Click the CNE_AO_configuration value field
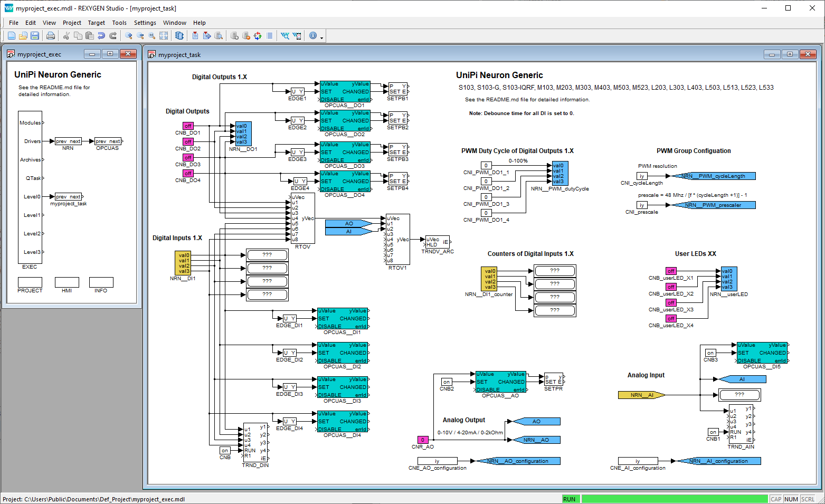The image size is (825, 504). 438,461
